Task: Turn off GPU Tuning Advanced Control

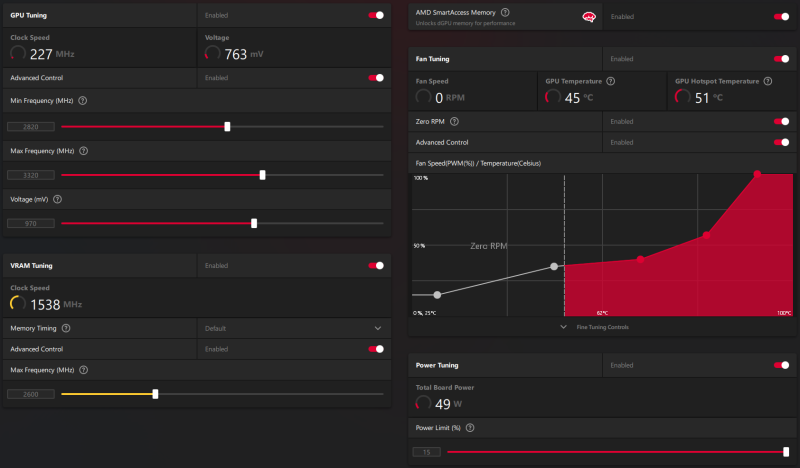Action: (x=376, y=78)
